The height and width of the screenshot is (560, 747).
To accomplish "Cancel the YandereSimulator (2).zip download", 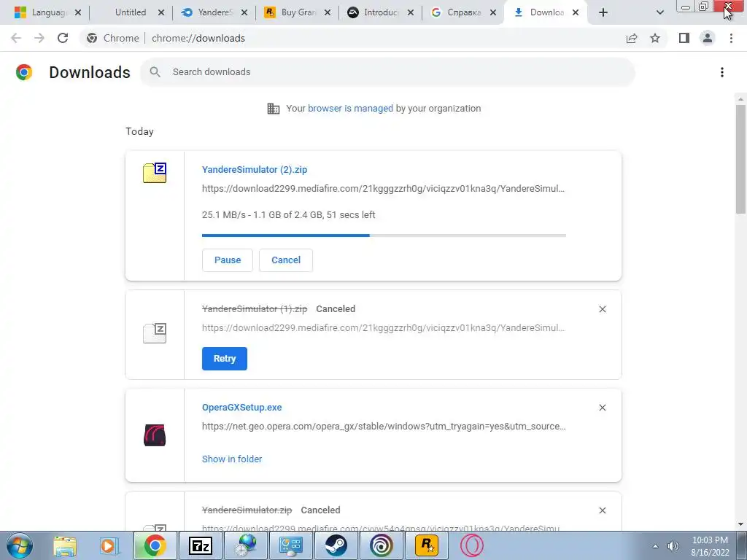I will [286, 260].
